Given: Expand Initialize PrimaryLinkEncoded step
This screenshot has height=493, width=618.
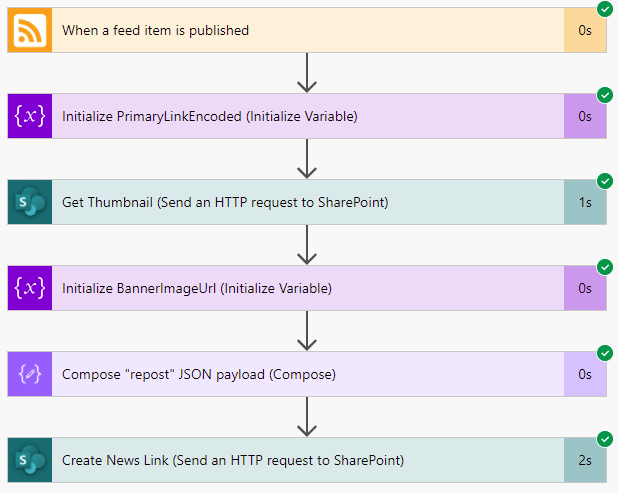Looking at the screenshot, I should [307, 116].
